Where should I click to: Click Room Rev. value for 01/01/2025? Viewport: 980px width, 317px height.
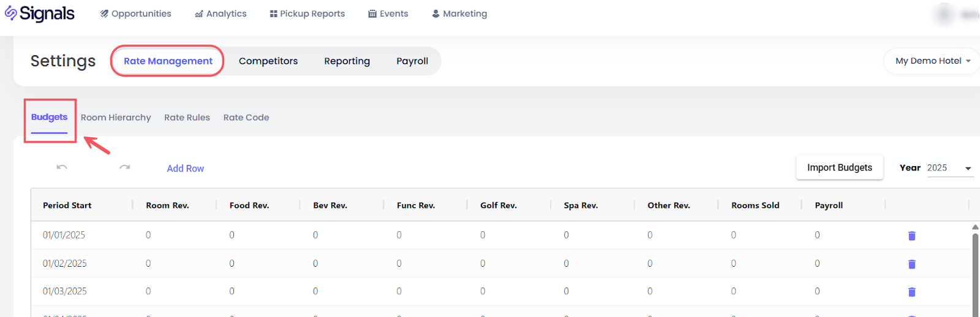pyautogui.click(x=148, y=235)
